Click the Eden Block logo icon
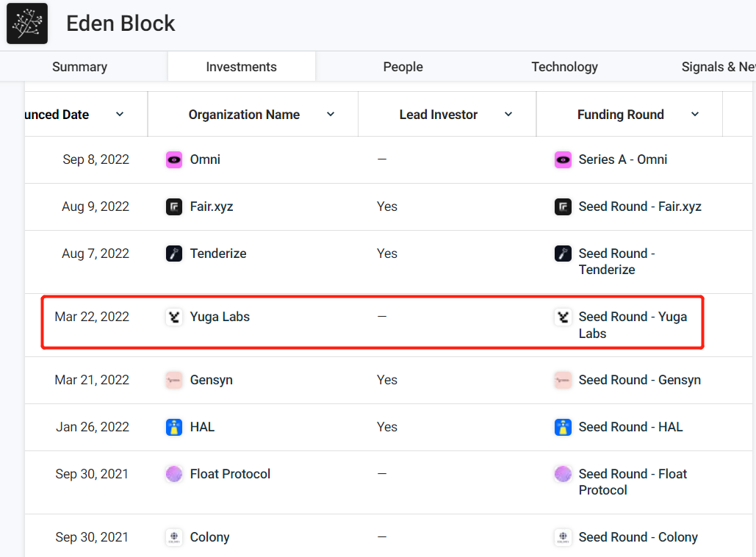Screen dimensions: 756x557 point(27,24)
